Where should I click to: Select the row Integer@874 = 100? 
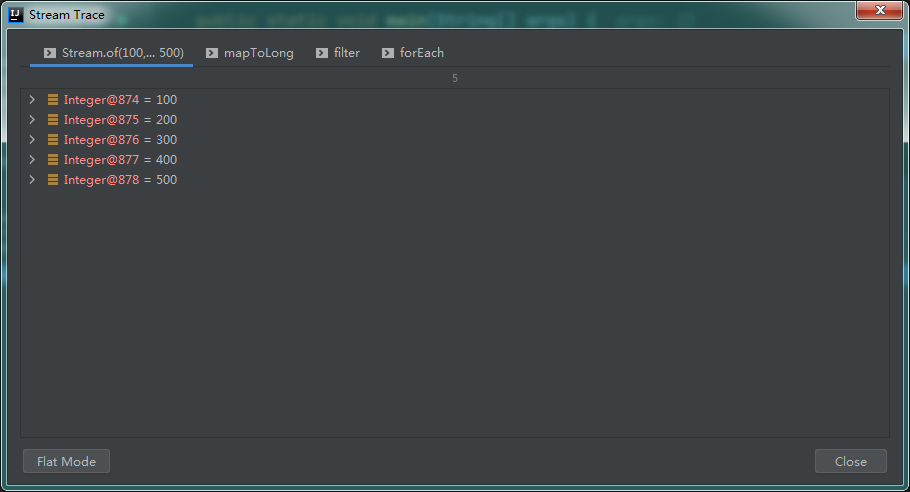(x=455, y=100)
